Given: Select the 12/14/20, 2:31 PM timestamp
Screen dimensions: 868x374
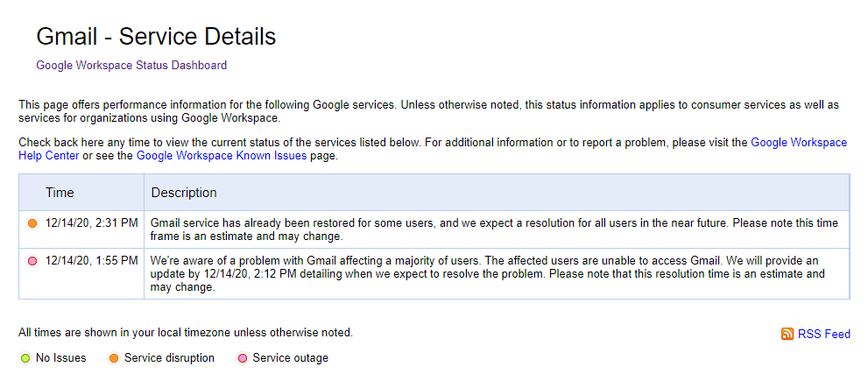Looking at the screenshot, I should tap(91, 223).
